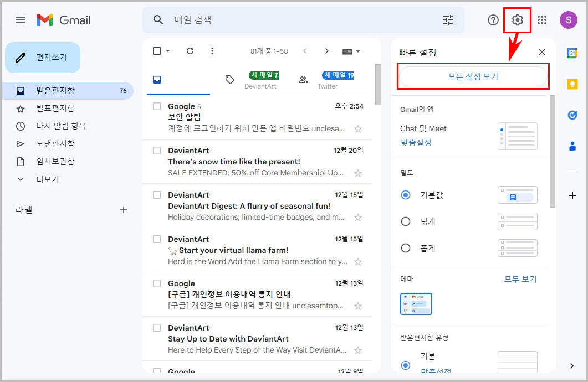This screenshot has height=382, width=588.
Task: Click the 모든 설정 보기 button
Action: (x=473, y=76)
